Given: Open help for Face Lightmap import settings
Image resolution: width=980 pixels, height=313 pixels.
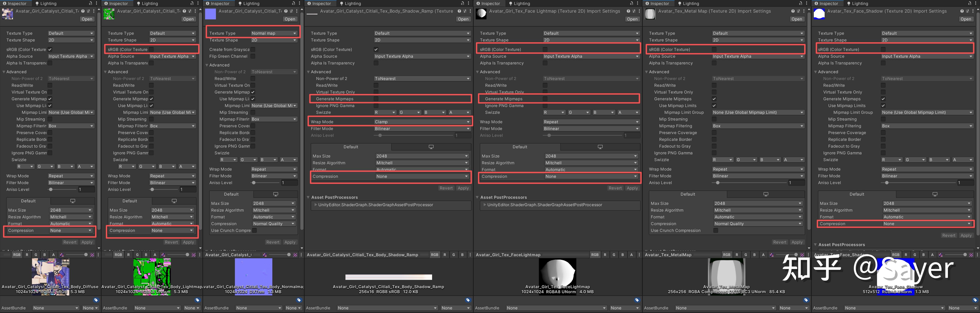Looking at the screenshot, I should click(x=628, y=11).
